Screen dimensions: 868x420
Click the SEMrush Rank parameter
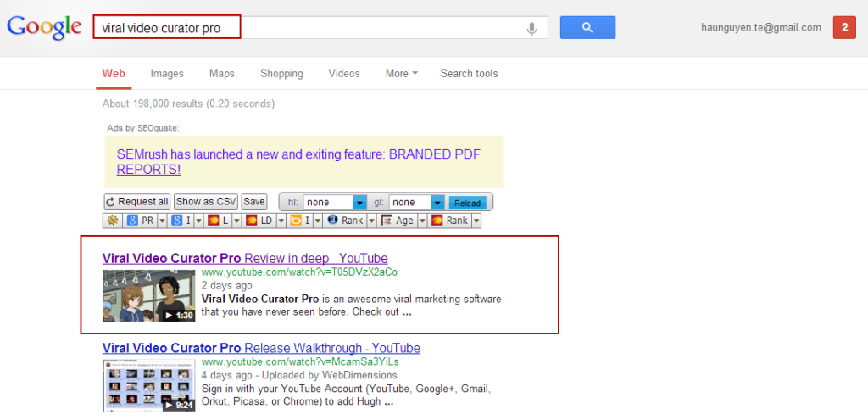[449, 221]
